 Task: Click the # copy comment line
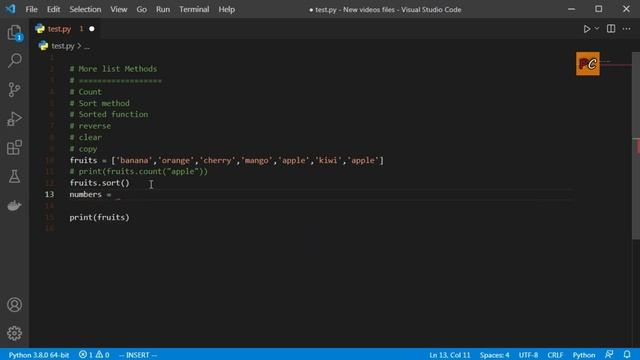click(x=83, y=149)
